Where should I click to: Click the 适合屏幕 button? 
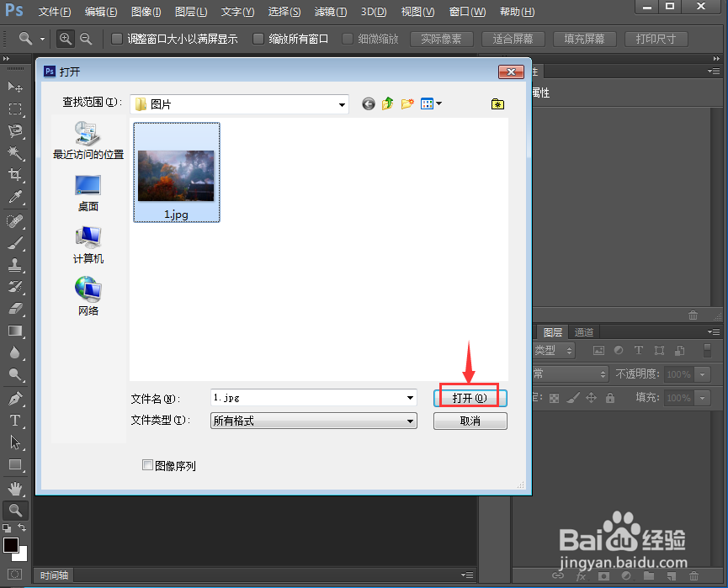(513, 39)
